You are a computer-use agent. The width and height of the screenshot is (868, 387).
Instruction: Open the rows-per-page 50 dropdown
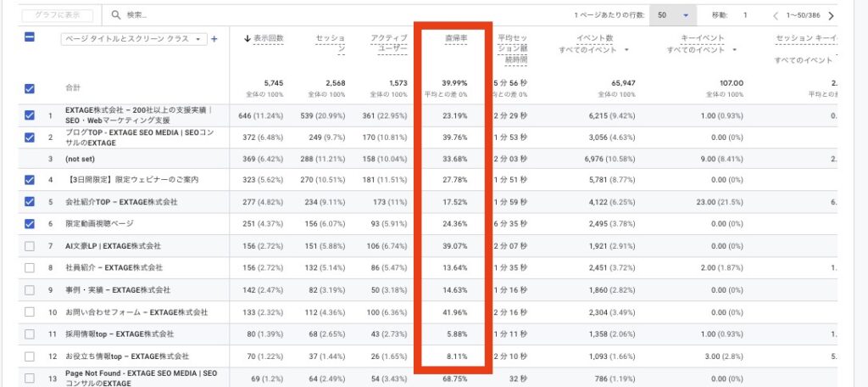(x=672, y=15)
